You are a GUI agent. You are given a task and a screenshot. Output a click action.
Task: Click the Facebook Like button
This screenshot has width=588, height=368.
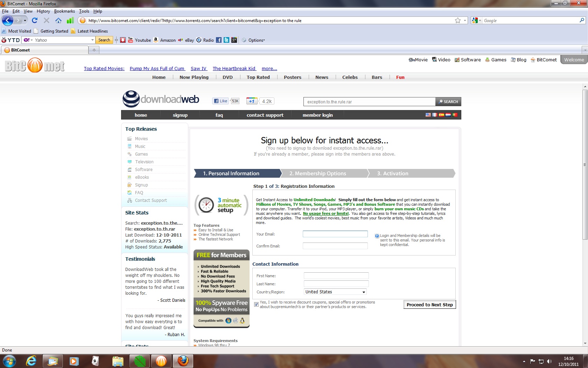tap(220, 101)
